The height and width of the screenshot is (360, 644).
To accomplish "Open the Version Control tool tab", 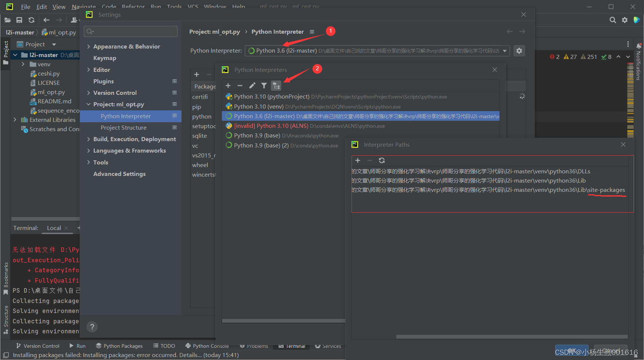I will pyautogui.click(x=37, y=346).
